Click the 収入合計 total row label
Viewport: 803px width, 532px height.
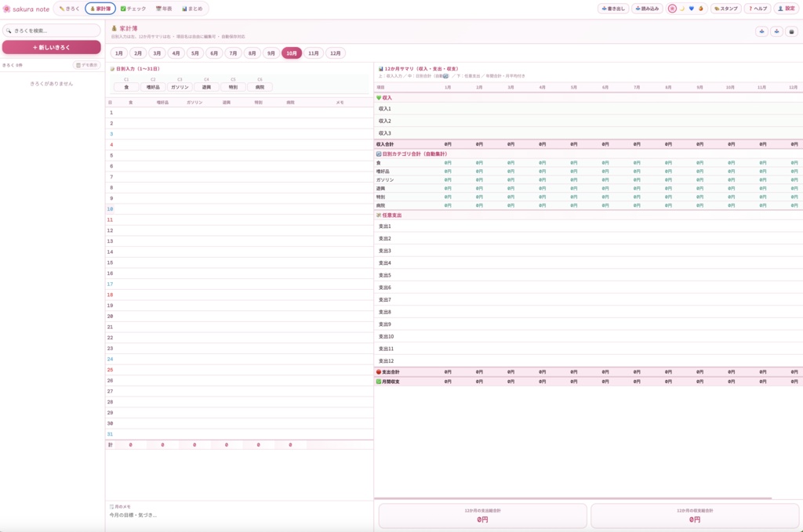384,144
